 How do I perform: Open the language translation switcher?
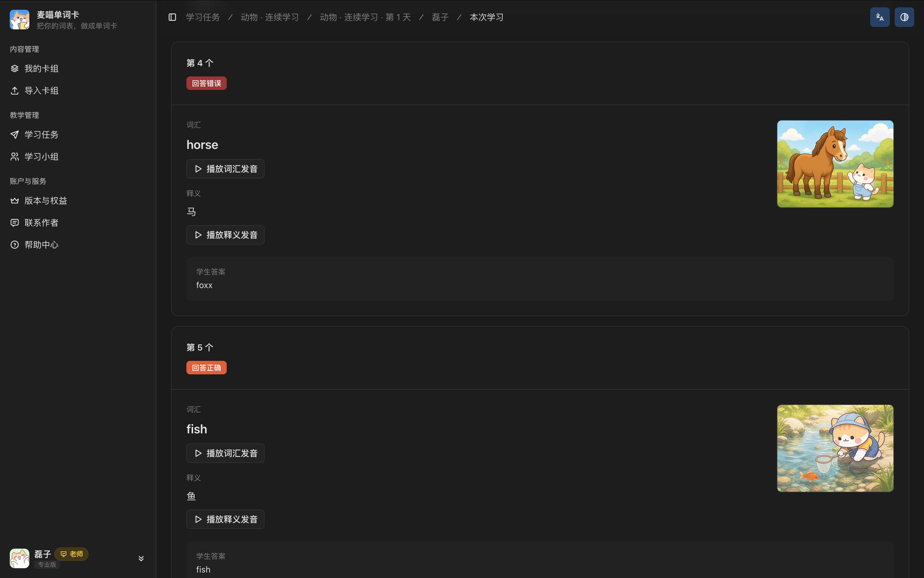click(x=880, y=17)
